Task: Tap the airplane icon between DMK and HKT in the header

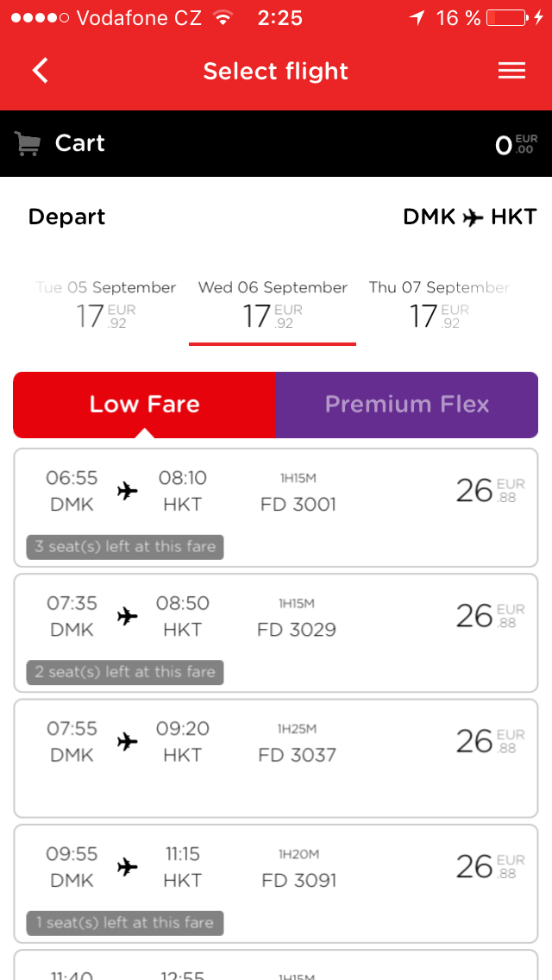Action: point(473,218)
